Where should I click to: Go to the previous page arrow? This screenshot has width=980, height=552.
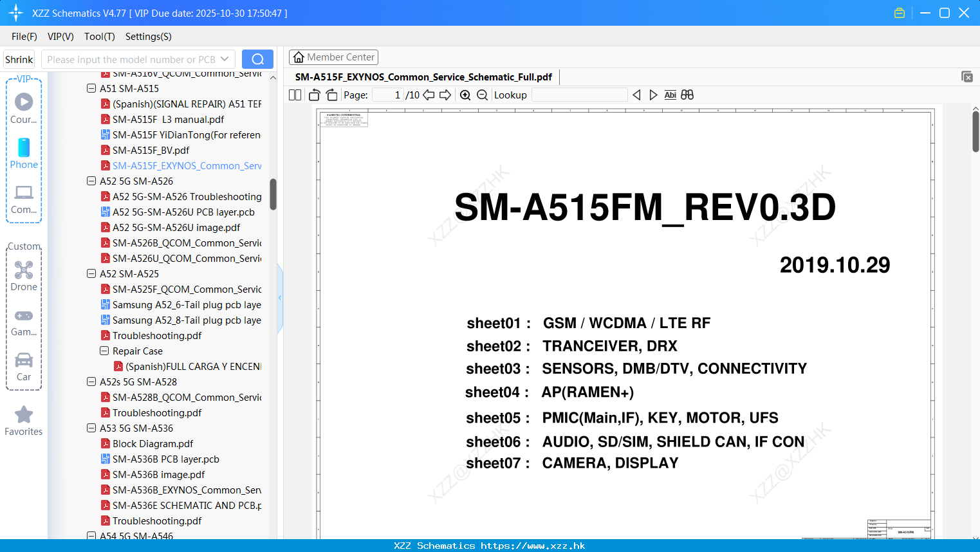click(x=429, y=95)
